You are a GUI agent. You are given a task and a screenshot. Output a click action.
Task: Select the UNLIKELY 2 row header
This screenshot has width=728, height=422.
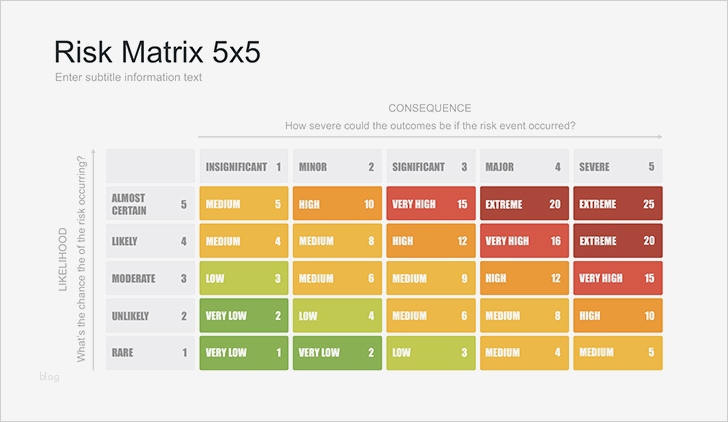coord(150,315)
